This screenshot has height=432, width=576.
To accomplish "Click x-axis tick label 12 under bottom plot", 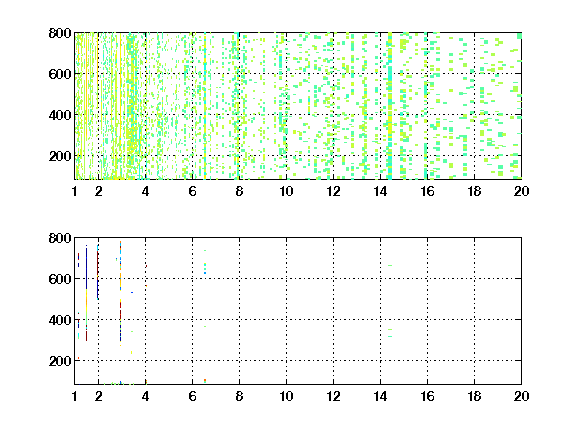I will coord(333,396).
